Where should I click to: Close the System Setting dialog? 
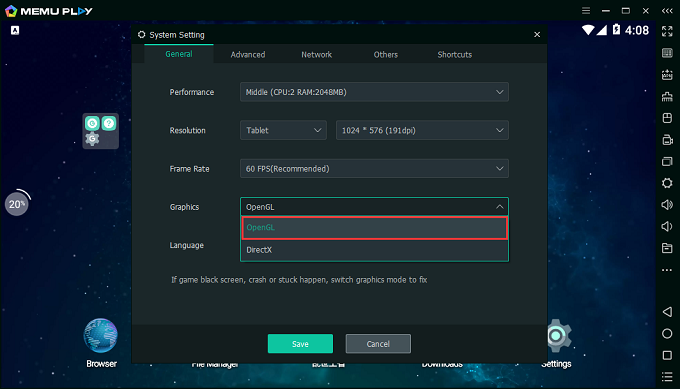(537, 35)
